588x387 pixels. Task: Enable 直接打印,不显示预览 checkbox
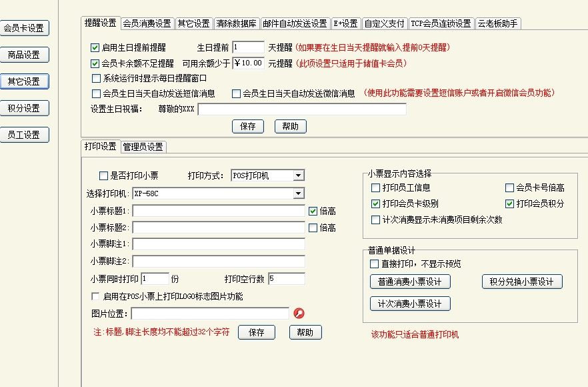[x=375, y=264]
